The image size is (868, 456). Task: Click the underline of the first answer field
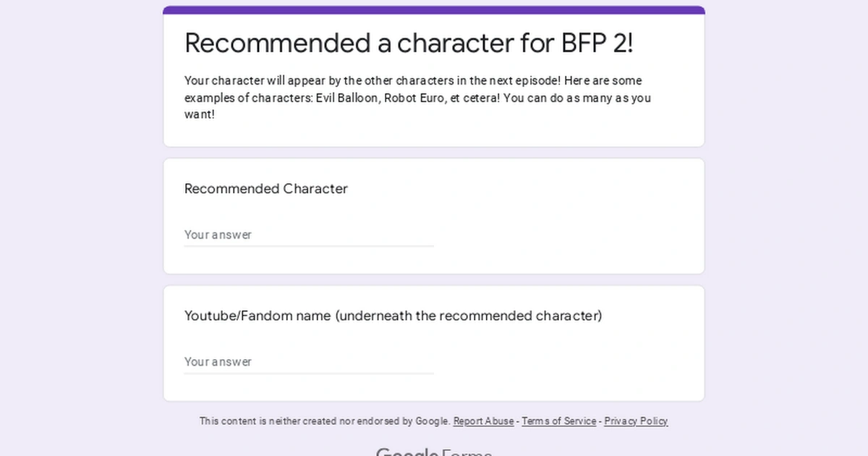(309, 246)
